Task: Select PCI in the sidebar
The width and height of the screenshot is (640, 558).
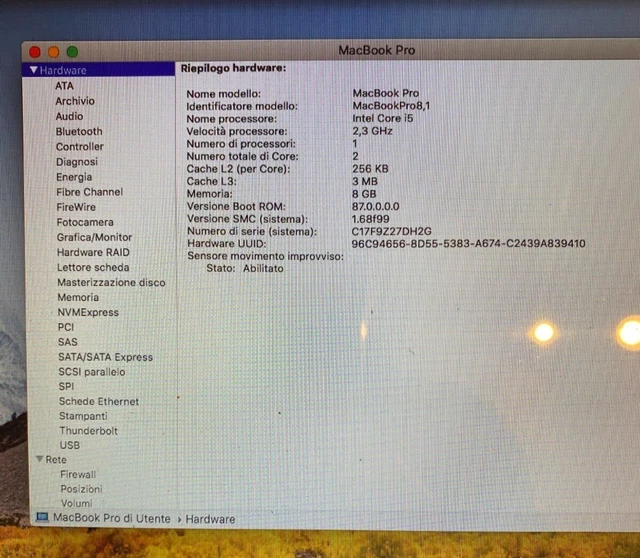Action: [x=66, y=327]
